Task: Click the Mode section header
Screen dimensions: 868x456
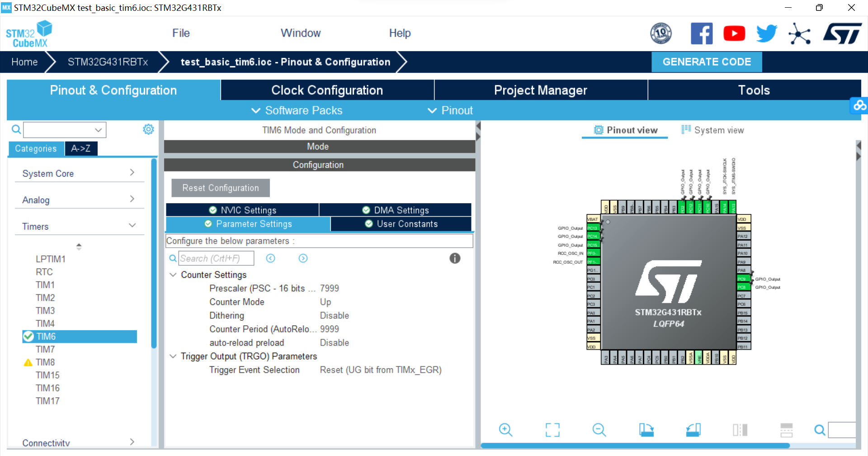Action: (320, 147)
